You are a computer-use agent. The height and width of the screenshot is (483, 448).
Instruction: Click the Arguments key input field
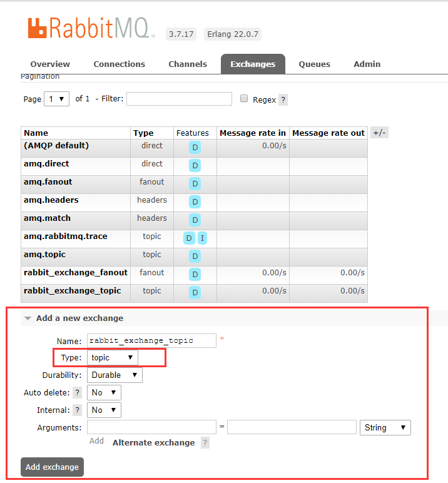click(151, 427)
